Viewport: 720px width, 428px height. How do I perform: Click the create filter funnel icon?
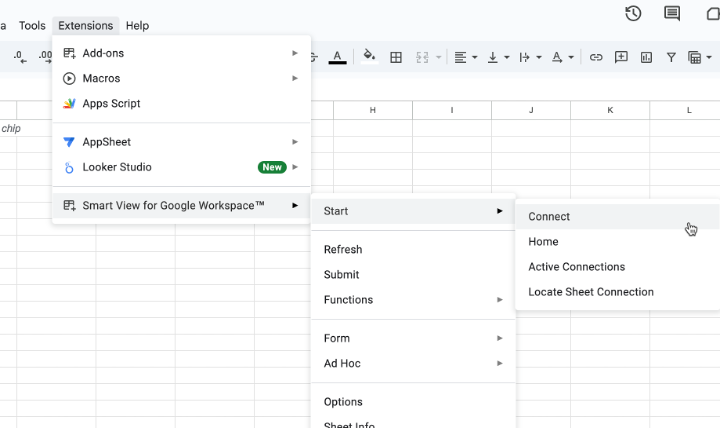click(x=671, y=57)
